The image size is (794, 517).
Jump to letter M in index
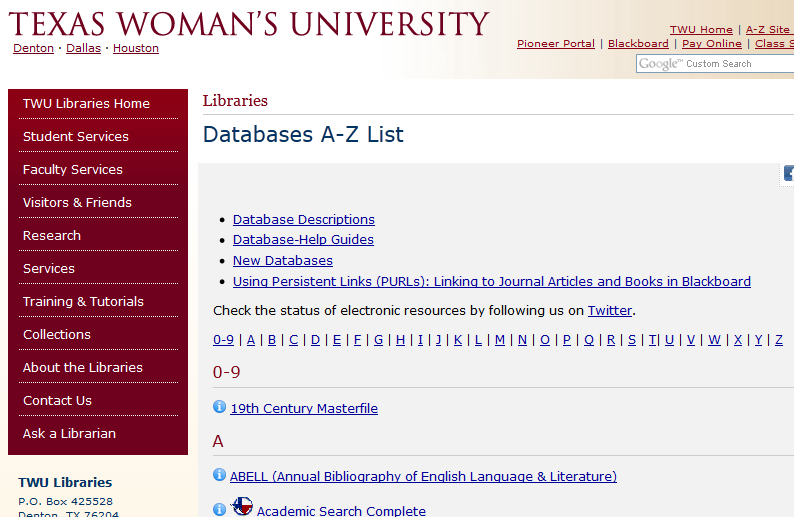click(500, 340)
